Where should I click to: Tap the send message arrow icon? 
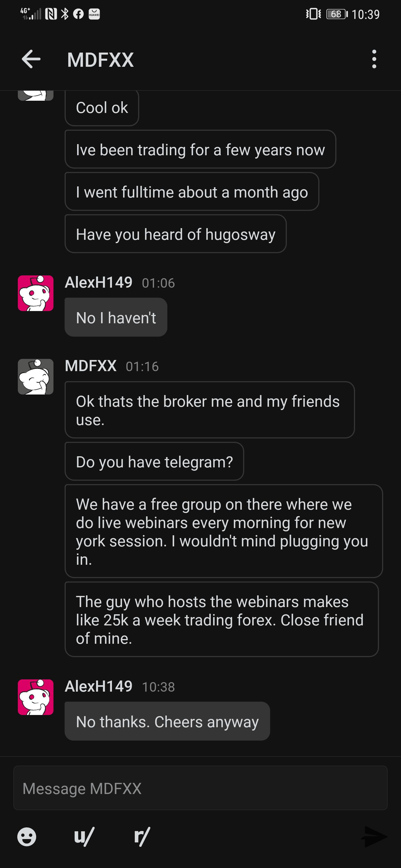pos(374,837)
